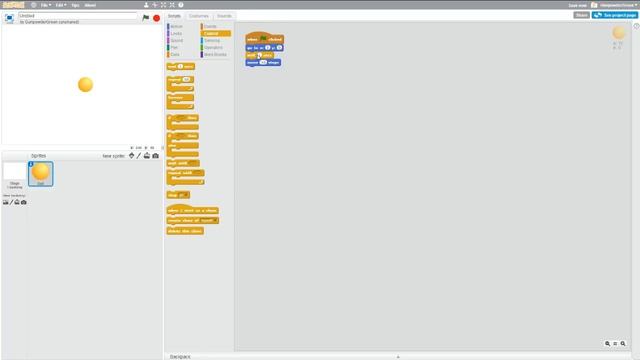
Task: Click the Scratch logo in top bar
Action: (x=13, y=5)
